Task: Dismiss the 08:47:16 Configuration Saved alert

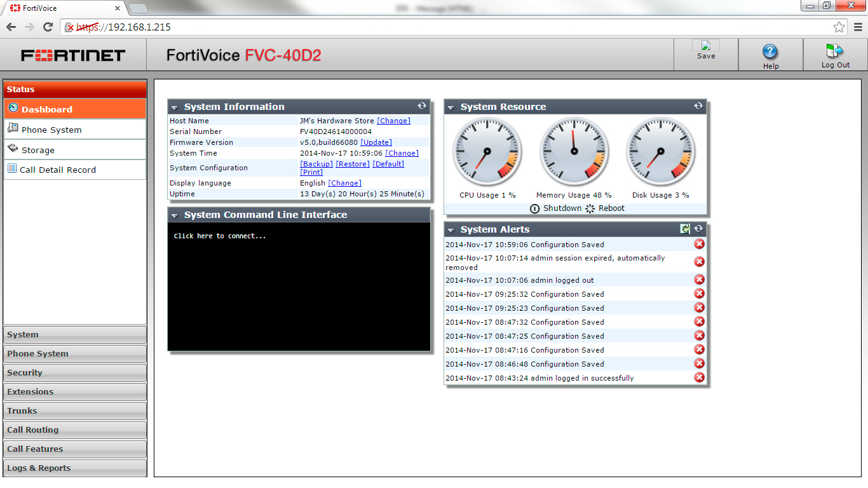Action: coord(699,349)
